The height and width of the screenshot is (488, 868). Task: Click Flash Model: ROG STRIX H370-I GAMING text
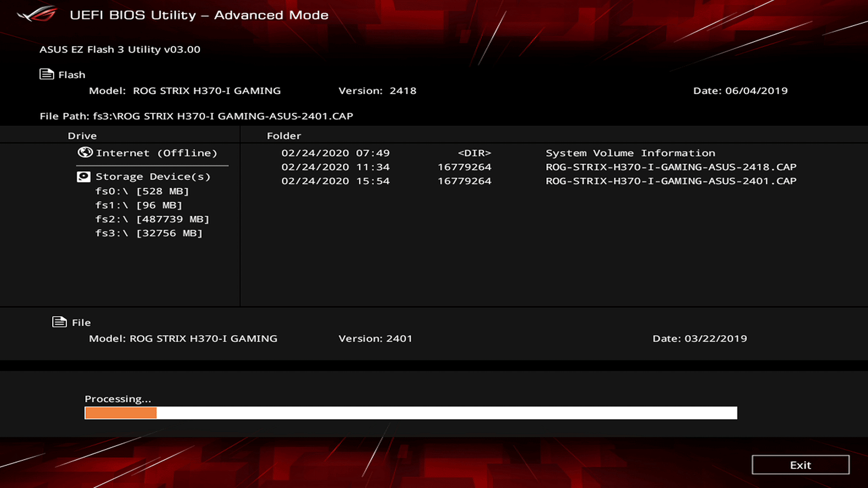(185, 91)
